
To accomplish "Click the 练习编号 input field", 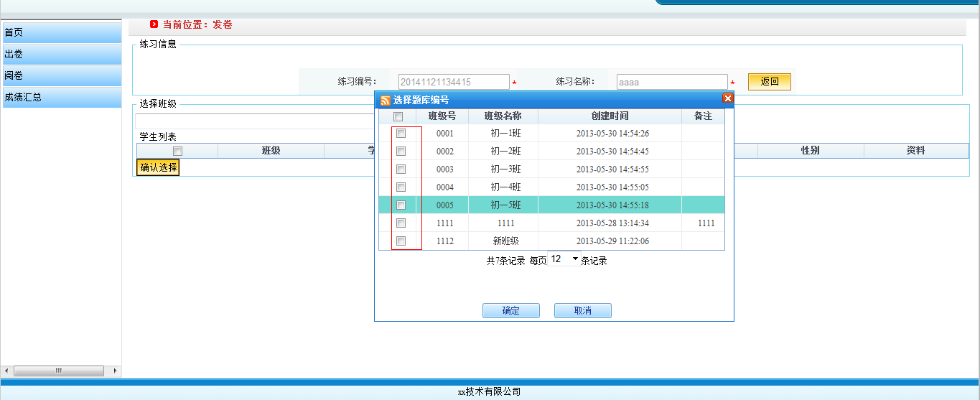I will pos(454,82).
